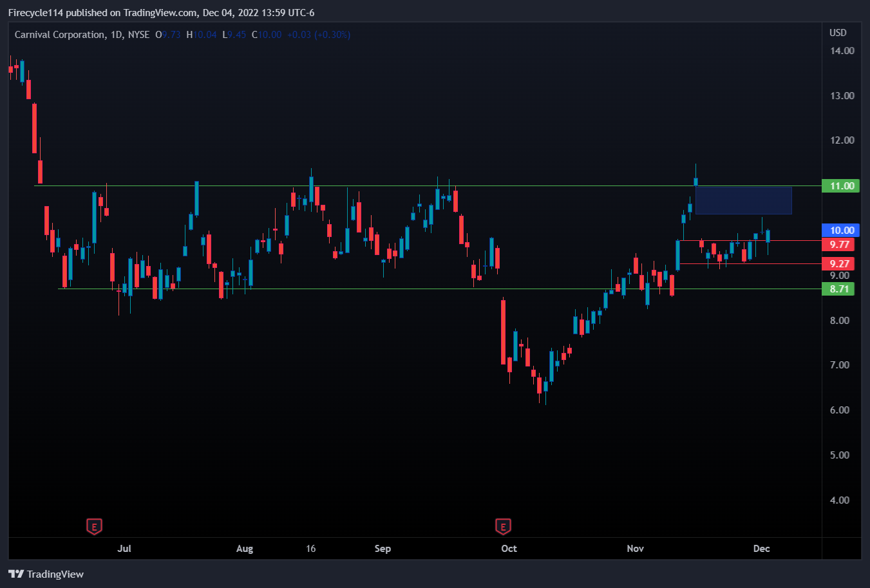Click the USD currency label

click(x=838, y=33)
